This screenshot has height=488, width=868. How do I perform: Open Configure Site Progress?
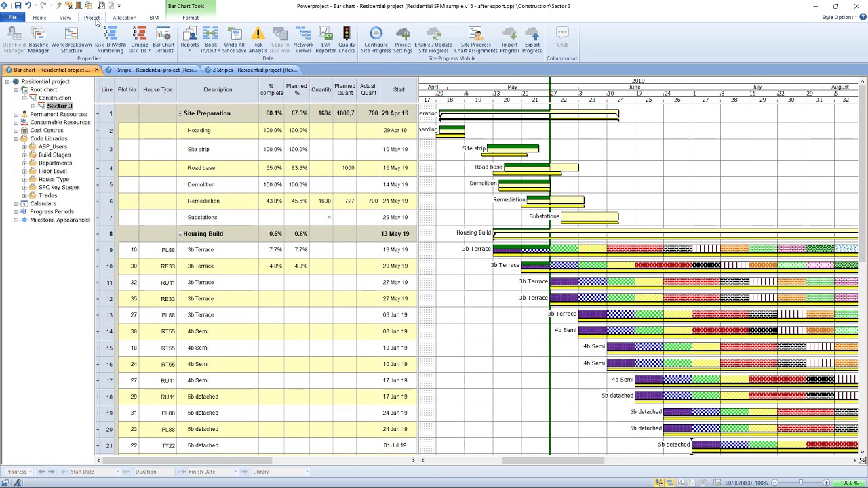pyautogui.click(x=375, y=40)
